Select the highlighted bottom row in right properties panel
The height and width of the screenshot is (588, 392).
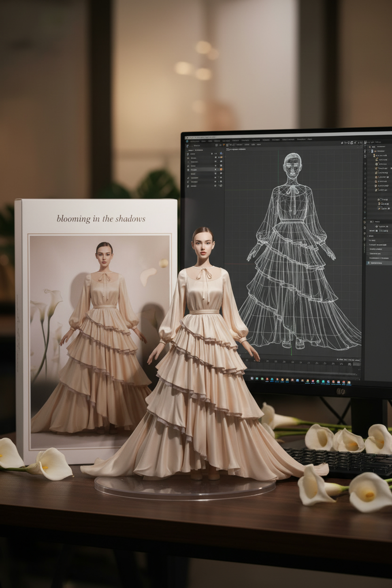pyautogui.click(x=379, y=263)
